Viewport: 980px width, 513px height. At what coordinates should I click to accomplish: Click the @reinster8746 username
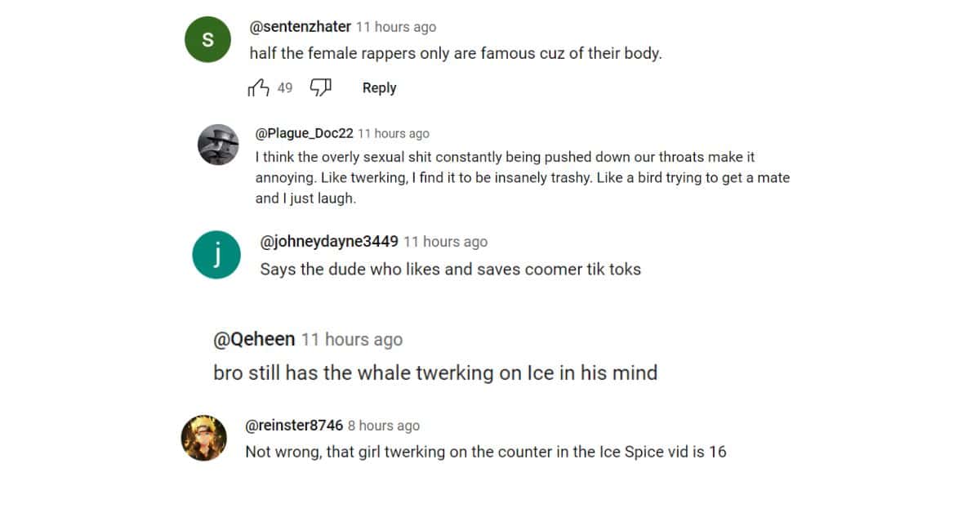pyautogui.click(x=294, y=426)
